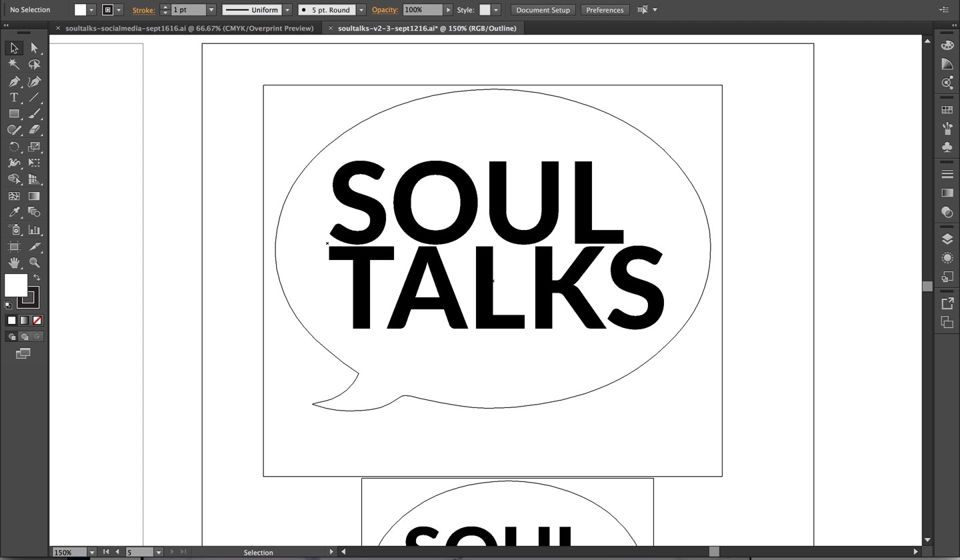Viewport: 960px width, 560px height.
Task: Select the Rectangle tool
Action: 14,113
